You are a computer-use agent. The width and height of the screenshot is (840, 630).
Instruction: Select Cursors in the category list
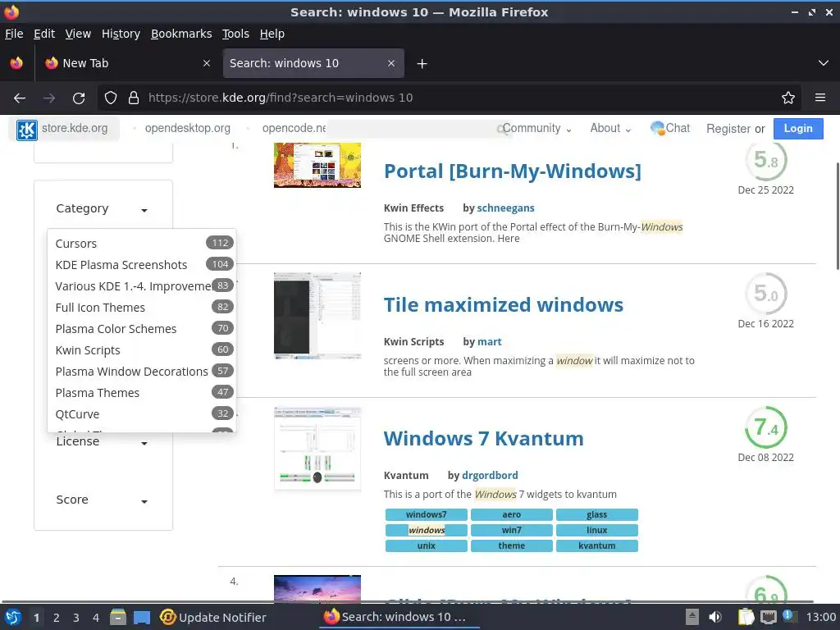click(x=141, y=244)
